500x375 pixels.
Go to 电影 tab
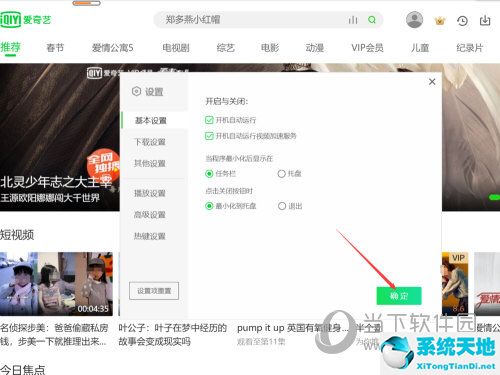[270, 48]
